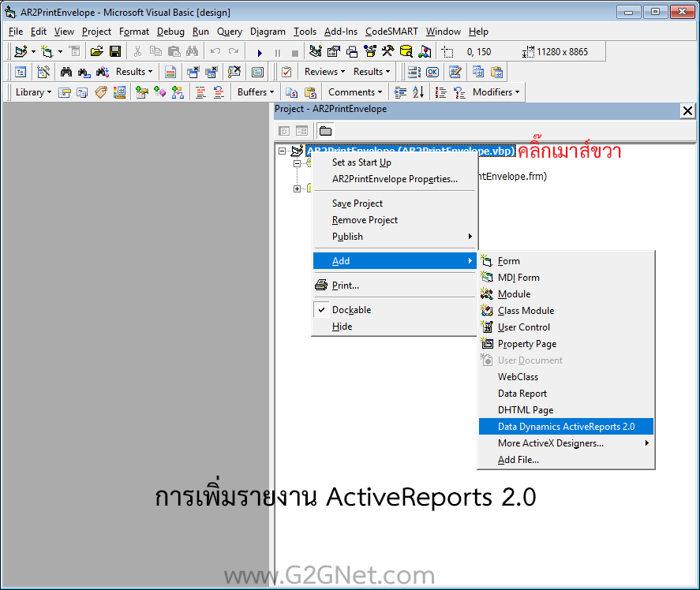Open the CodeSMART menu
The height and width of the screenshot is (590, 700).
coord(391,32)
